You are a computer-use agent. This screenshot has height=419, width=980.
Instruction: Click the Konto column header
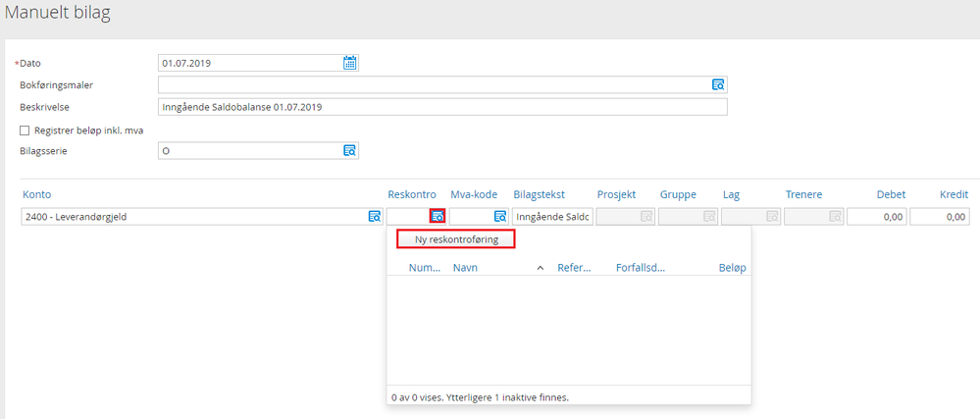[x=37, y=194]
